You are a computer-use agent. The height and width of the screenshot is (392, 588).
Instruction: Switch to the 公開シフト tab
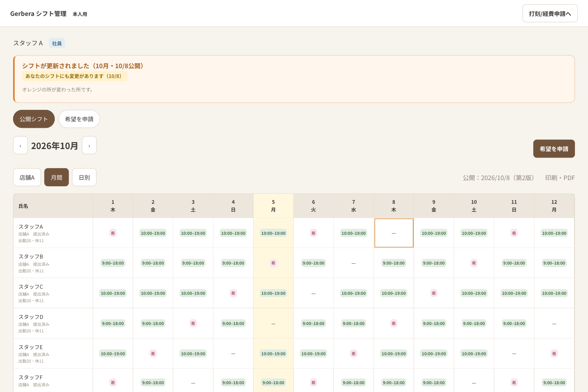34,119
